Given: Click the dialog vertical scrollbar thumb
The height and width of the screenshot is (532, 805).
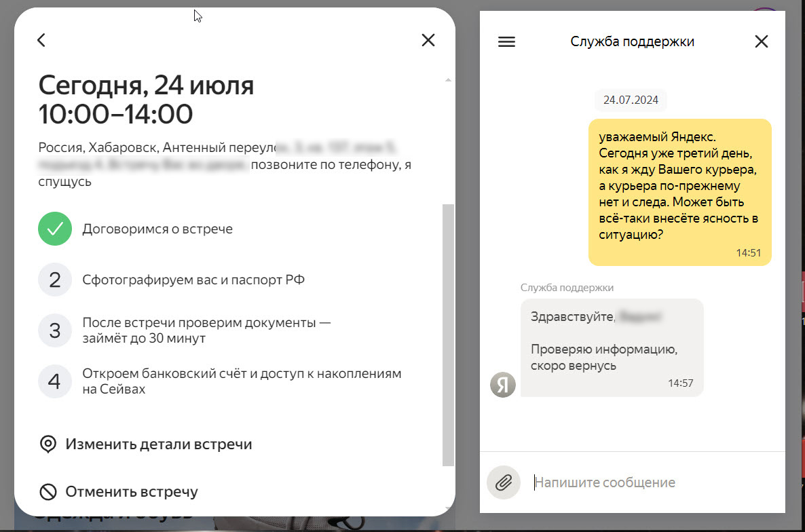Looking at the screenshot, I should tap(448, 335).
